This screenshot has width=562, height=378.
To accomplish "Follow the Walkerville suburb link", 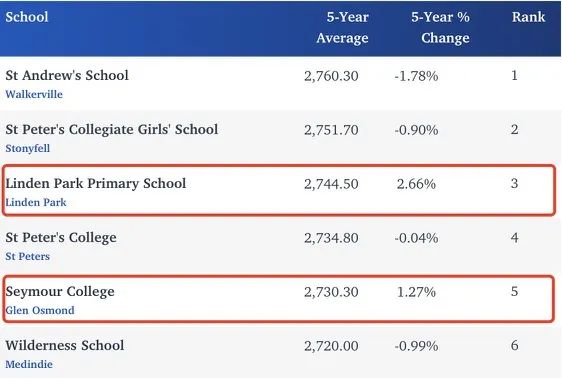I will point(34,94).
